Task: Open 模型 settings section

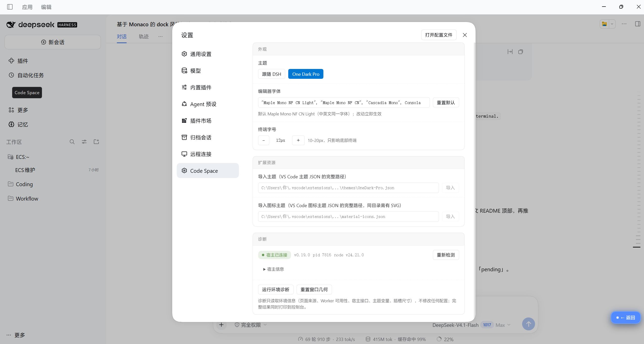Action: tap(208, 71)
